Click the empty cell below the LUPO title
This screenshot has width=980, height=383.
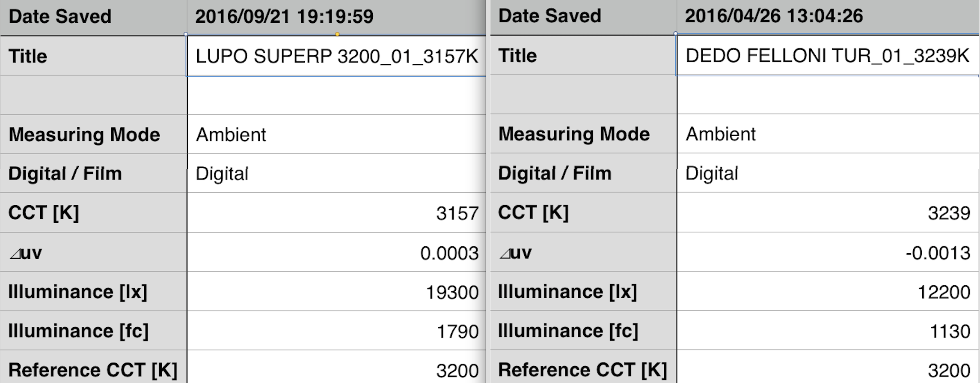tap(336, 95)
